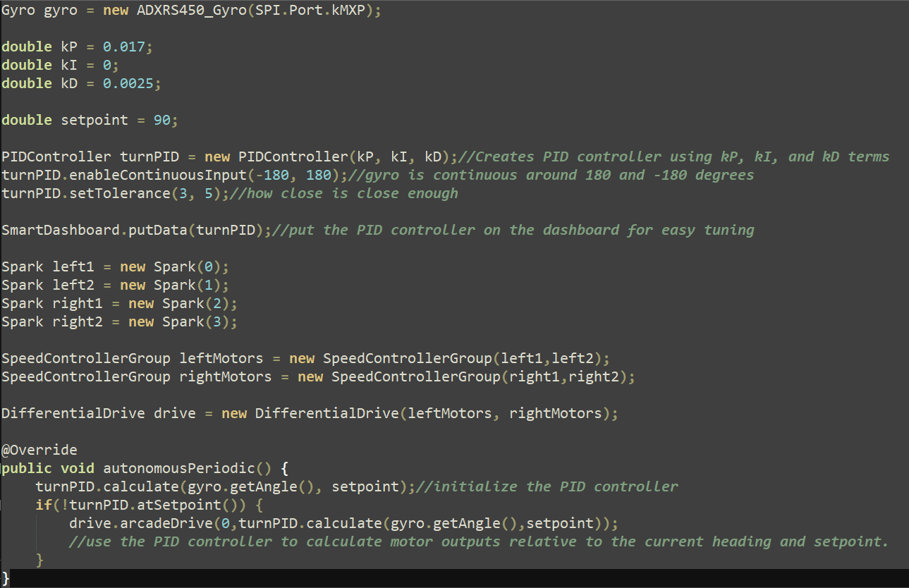Screen dimensions: 909x588
Task: Click the value 90 in setpoint declaration
Action: pos(161,120)
